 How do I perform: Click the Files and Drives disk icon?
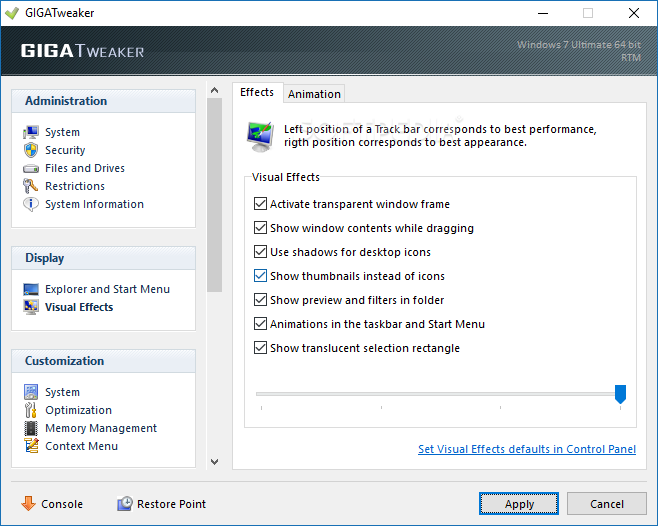coord(31,168)
